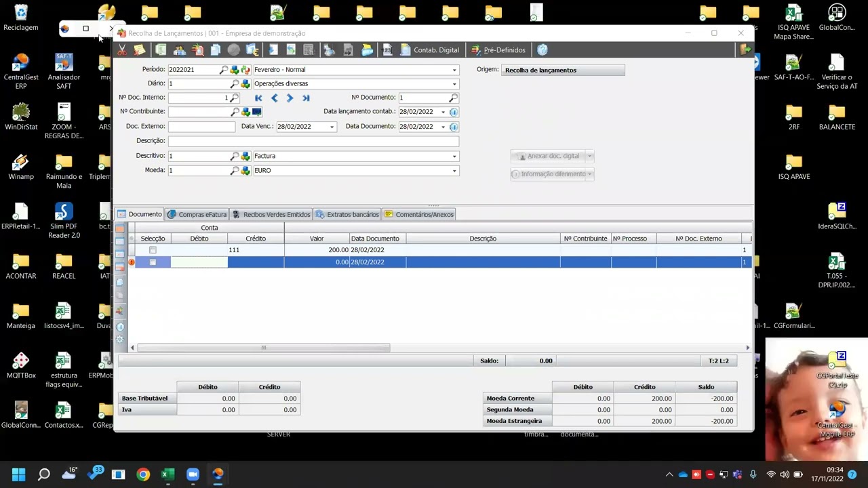The image size is (868, 488).
Task: Switch to the Compras eFatura tab
Action: 197,215
